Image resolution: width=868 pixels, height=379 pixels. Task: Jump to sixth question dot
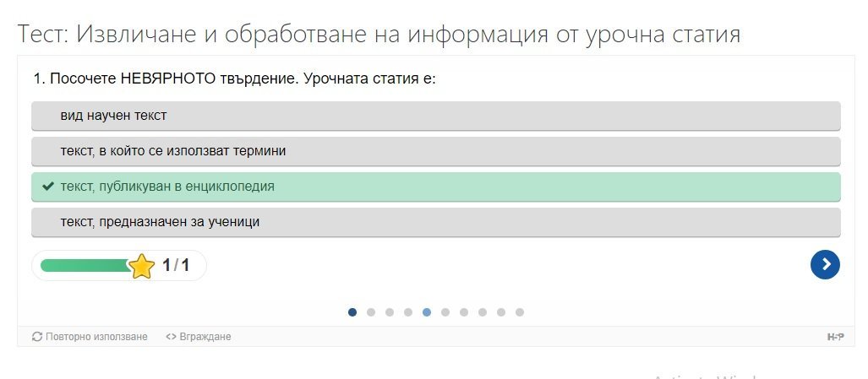[445, 312]
